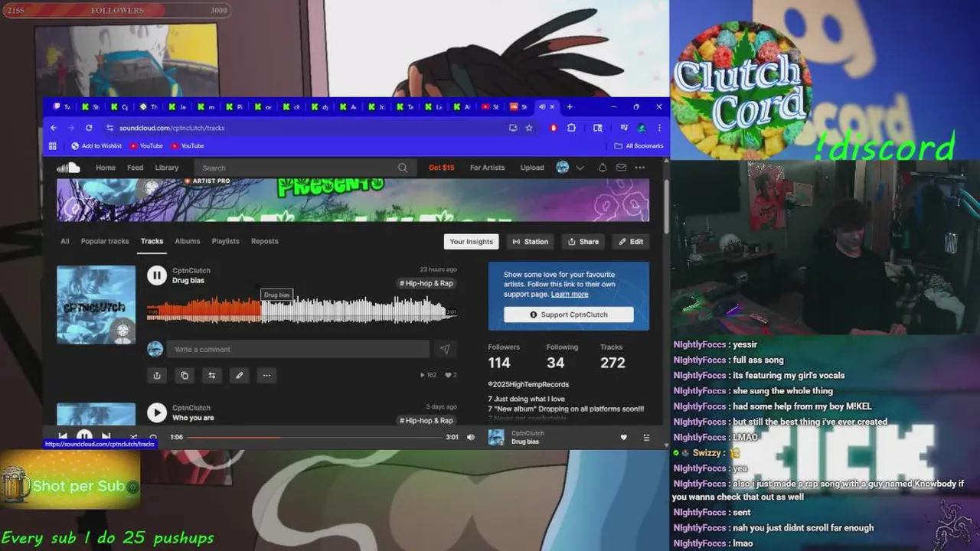Click the search magnifier icon
The height and width of the screenshot is (551, 980).
coord(403,168)
